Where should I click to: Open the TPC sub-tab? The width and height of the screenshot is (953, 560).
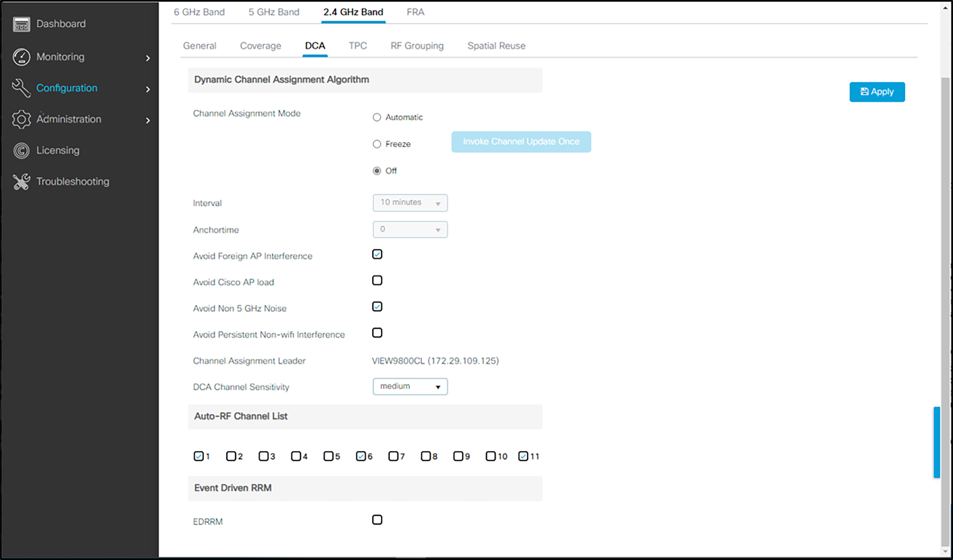pyautogui.click(x=358, y=46)
